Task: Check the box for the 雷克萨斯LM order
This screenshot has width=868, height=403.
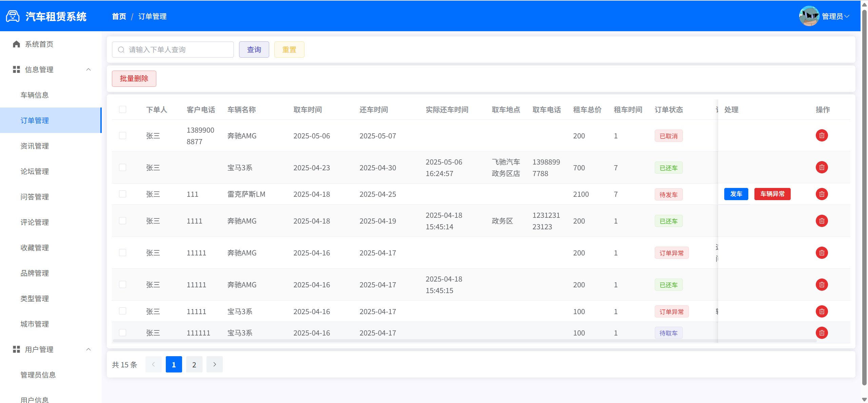Action: [x=122, y=194]
